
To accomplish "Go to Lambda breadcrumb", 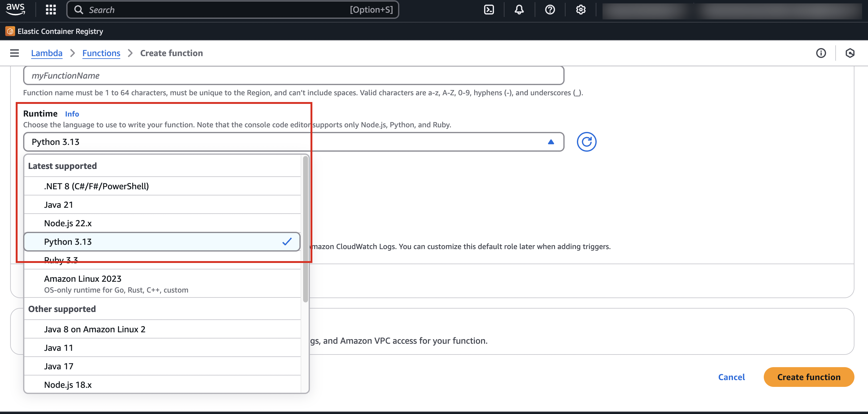I will point(47,53).
